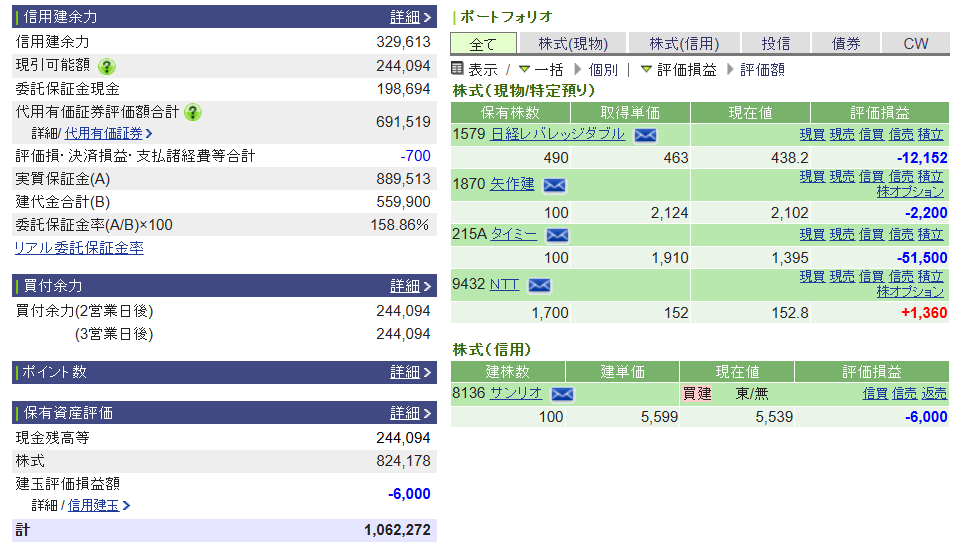Click the green help icon beside 現引可能額
This screenshot has width=958, height=553.
(x=107, y=66)
